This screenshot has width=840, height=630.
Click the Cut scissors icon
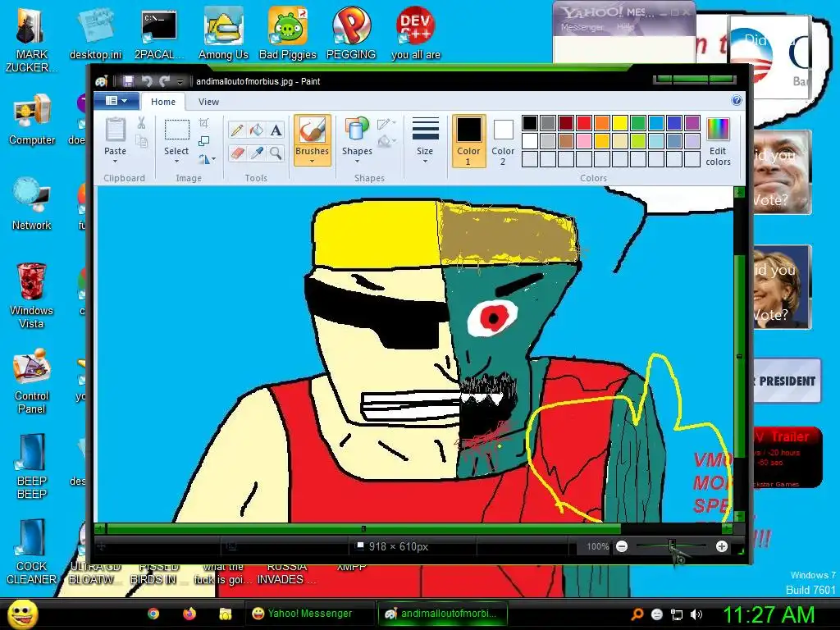pos(141,123)
